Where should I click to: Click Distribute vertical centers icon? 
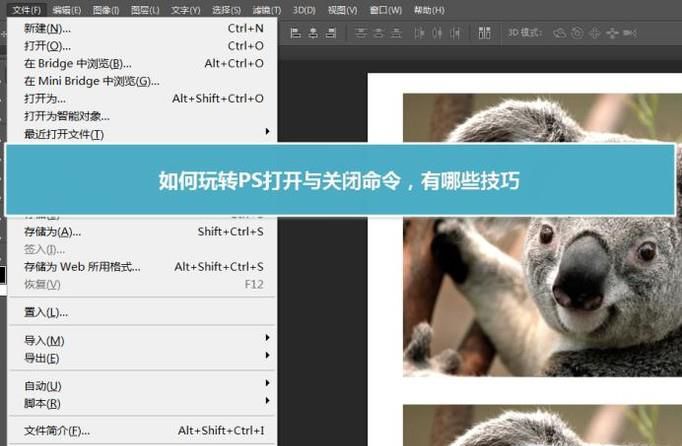pyautogui.click(x=379, y=33)
